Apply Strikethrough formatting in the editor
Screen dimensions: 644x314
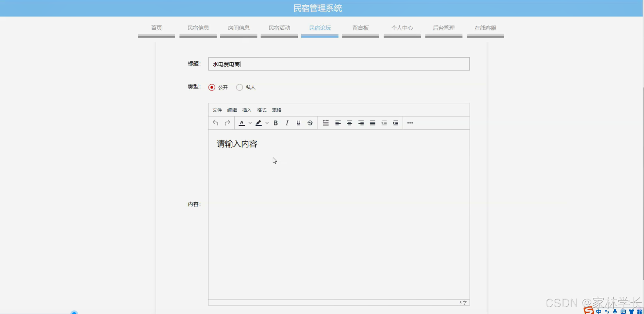[310, 123]
